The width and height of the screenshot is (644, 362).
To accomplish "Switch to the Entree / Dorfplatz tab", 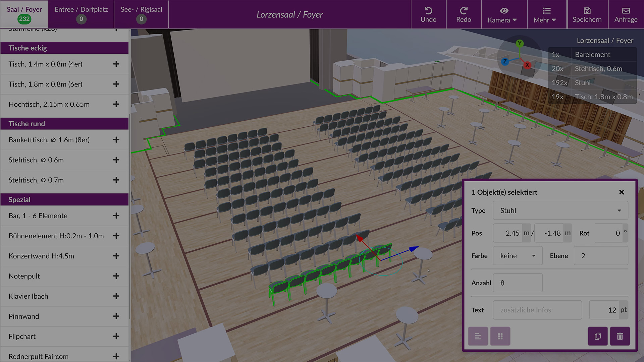I will click(x=81, y=14).
